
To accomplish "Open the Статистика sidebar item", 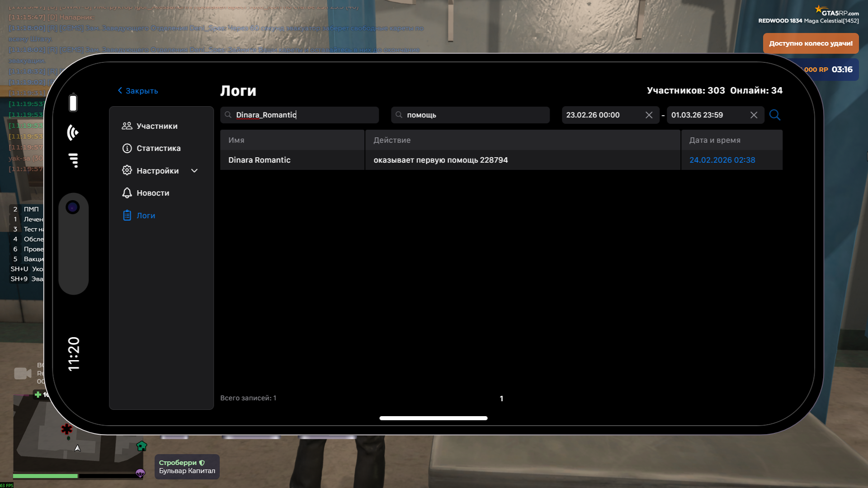I will 158,148.
